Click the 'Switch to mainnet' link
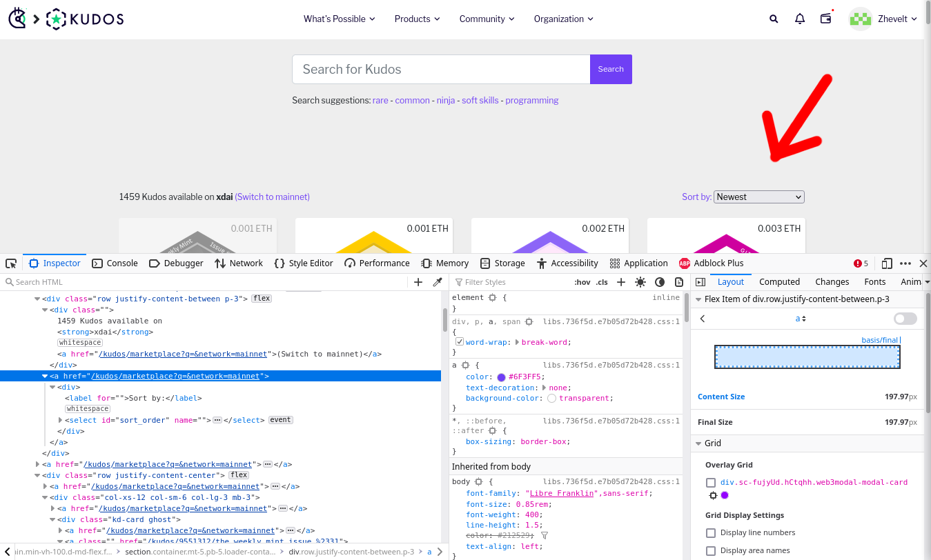 (x=272, y=197)
